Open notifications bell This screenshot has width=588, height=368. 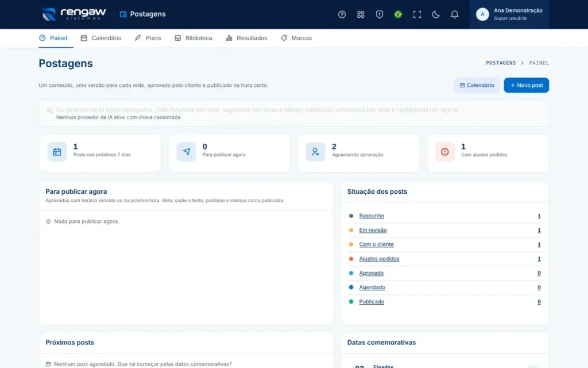click(x=454, y=14)
